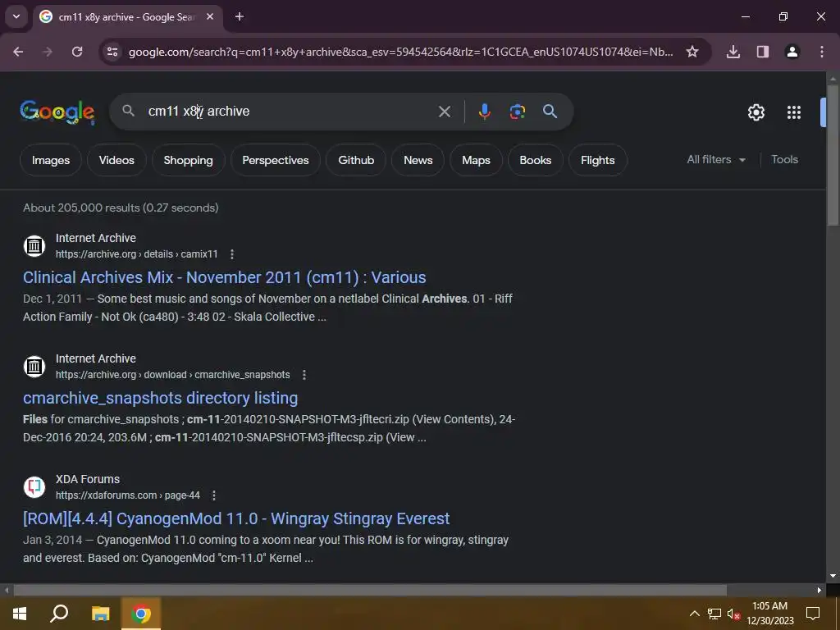Filter results by Shopping

click(188, 160)
